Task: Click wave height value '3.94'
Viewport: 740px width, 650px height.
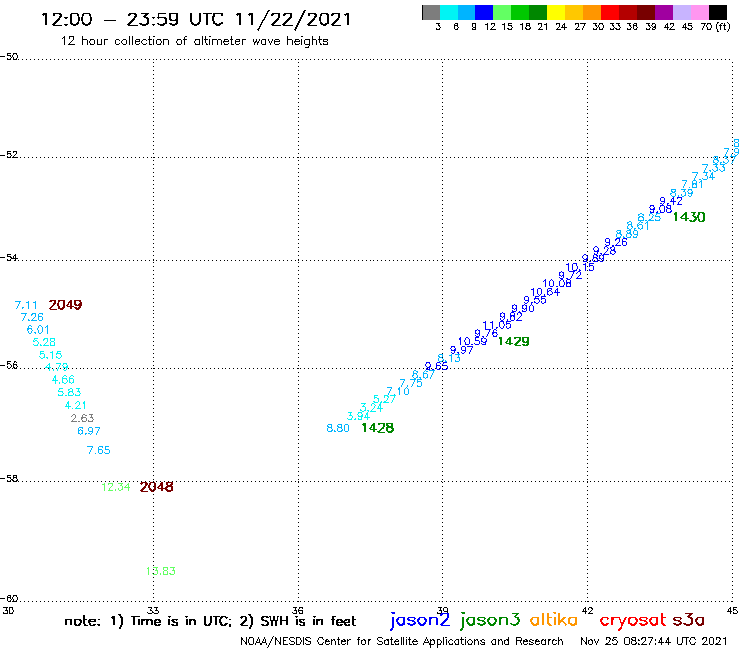Action: (x=358, y=416)
